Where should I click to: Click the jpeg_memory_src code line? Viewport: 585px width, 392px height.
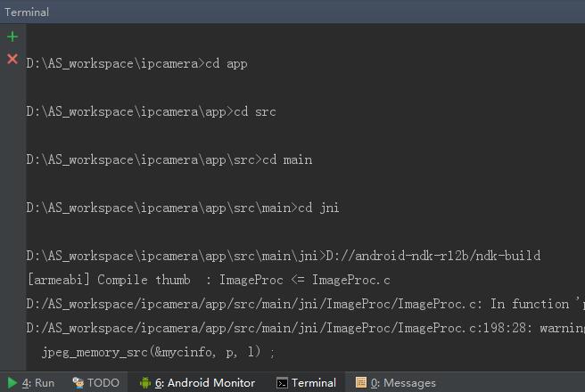point(159,353)
